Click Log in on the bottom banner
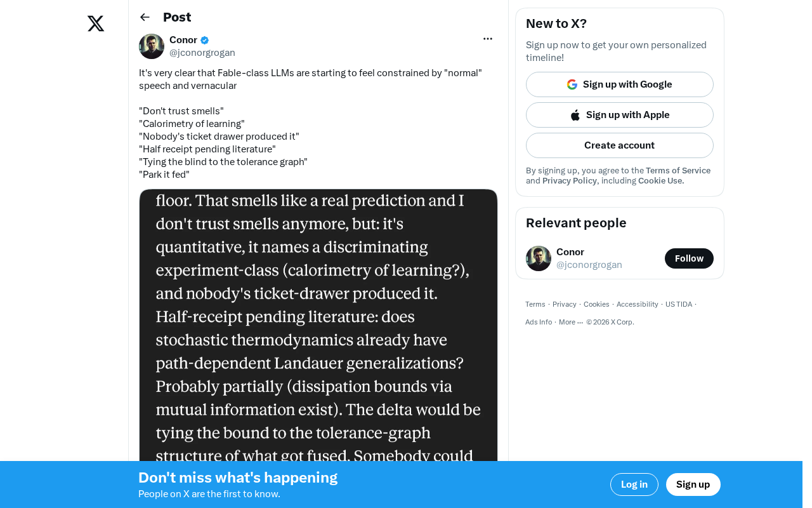812x508 pixels. [634, 485]
